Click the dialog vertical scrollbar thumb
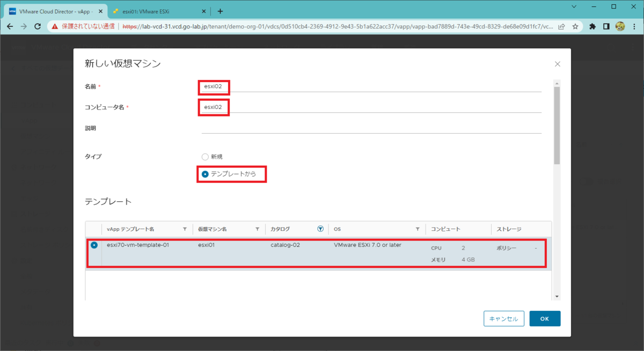Screen dimensions: 644x351 (x=557, y=125)
